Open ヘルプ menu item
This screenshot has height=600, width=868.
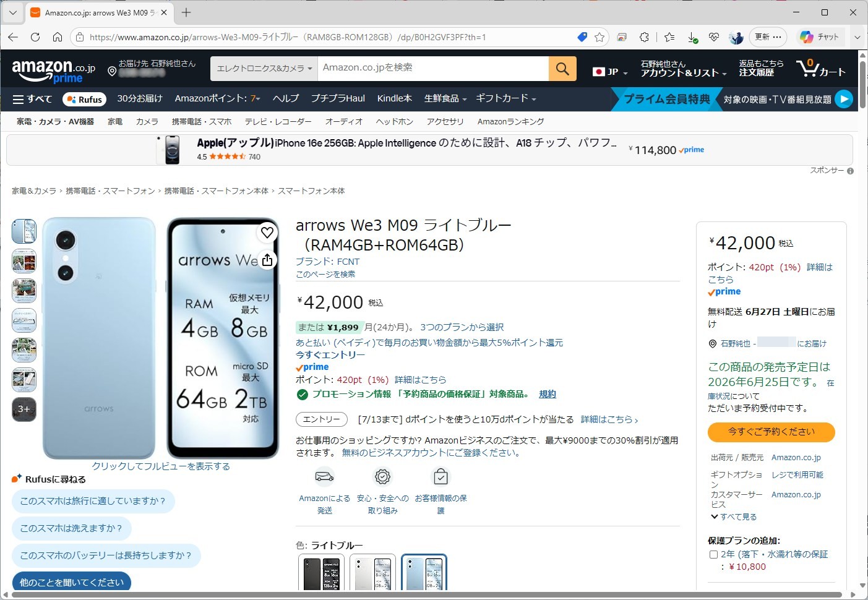[x=286, y=98]
